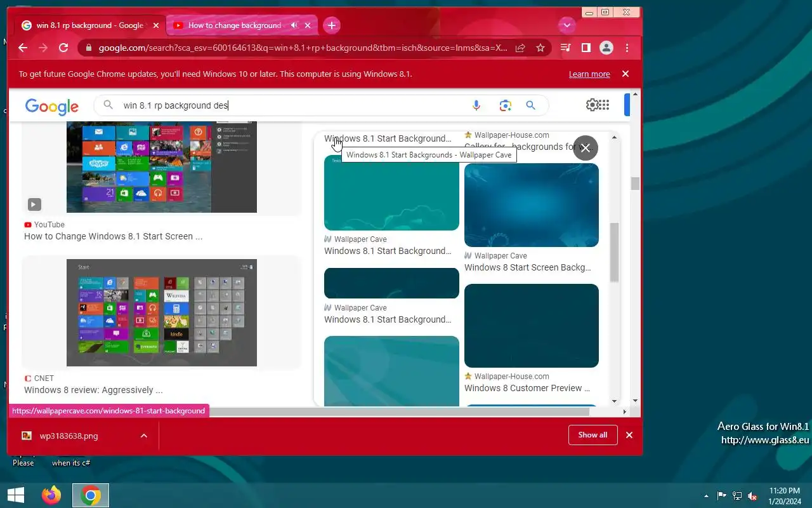View site information via the lock icon
The width and height of the screenshot is (812, 508).
pos(88,48)
